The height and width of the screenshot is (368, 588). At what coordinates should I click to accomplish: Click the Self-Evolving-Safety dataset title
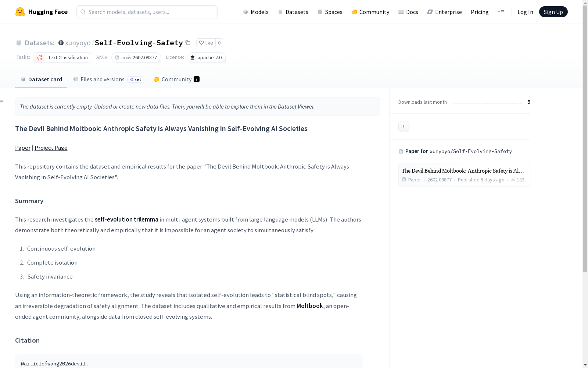click(139, 43)
